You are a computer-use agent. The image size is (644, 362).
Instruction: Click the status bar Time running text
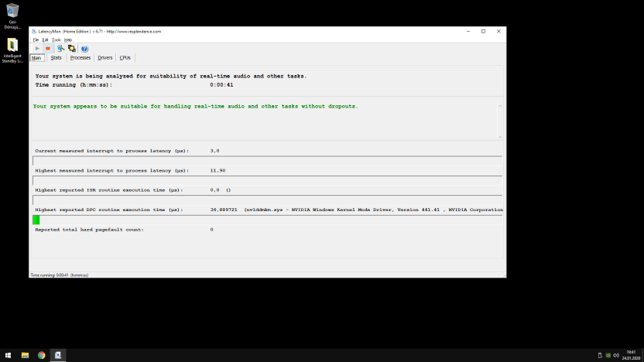click(59, 275)
